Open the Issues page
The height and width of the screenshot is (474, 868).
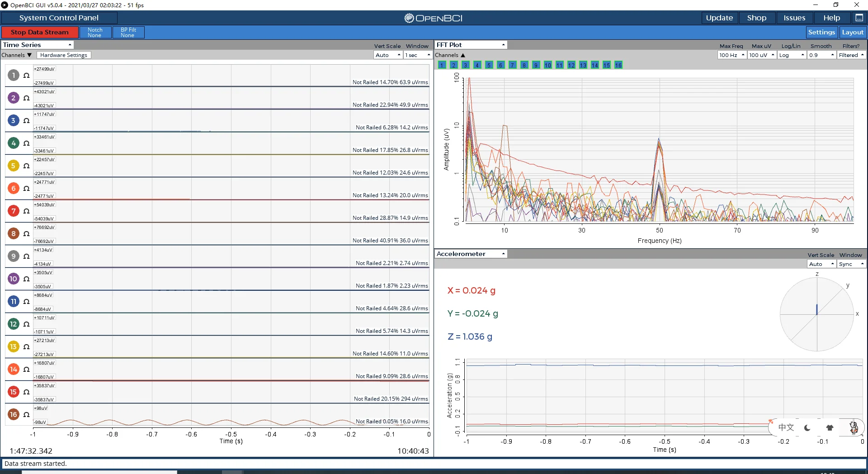(x=794, y=18)
